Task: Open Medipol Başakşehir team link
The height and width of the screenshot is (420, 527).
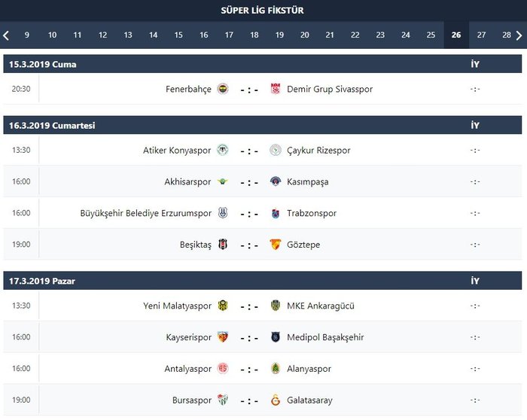Action: click(325, 337)
